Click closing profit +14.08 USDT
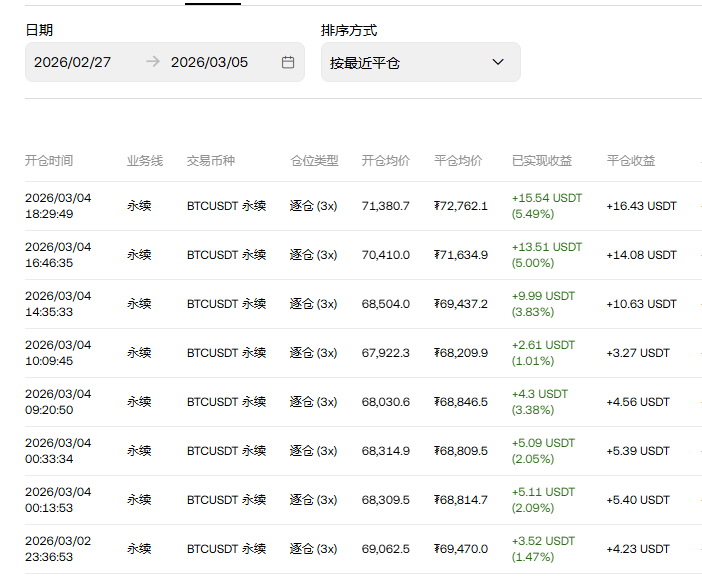This screenshot has width=702, height=581. click(x=641, y=255)
